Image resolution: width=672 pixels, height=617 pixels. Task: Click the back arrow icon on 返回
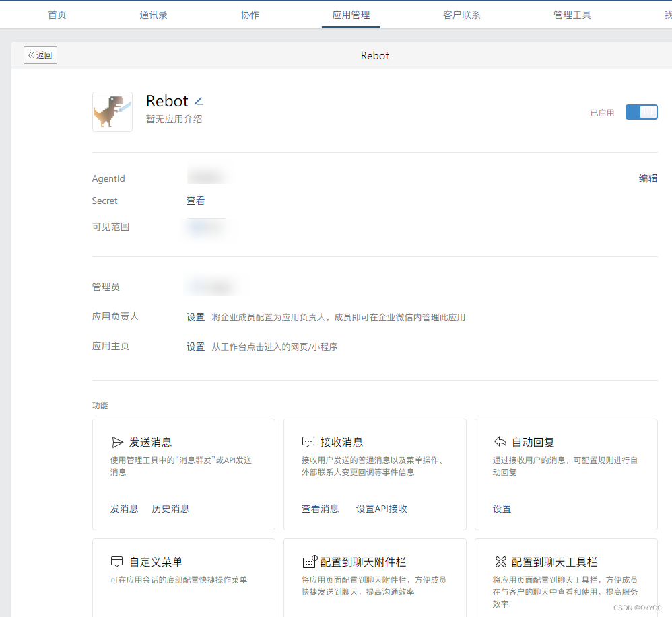coord(30,55)
